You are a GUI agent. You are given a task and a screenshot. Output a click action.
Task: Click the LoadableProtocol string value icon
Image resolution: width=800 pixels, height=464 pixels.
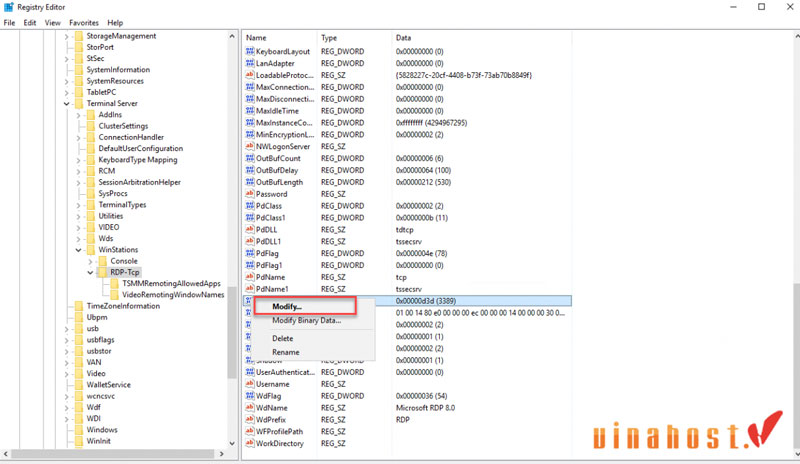(249, 75)
